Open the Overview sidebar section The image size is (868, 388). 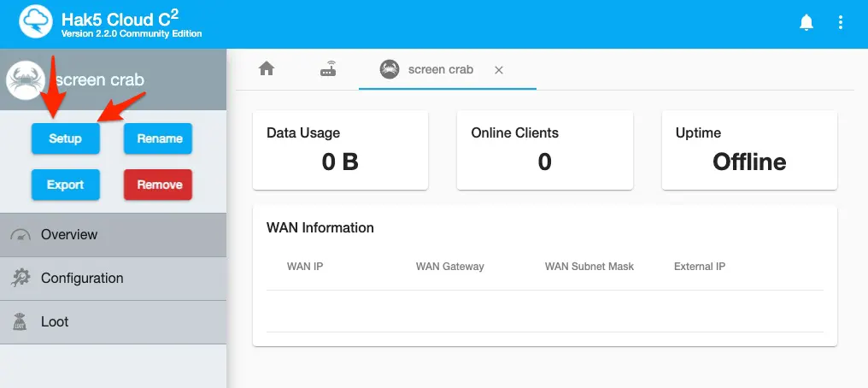[x=113, y=235]
